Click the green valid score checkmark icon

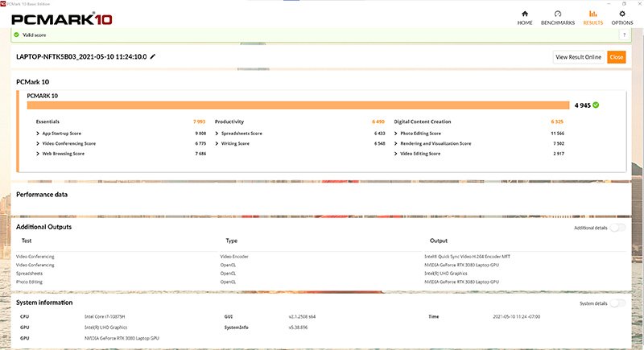tap(16, 35)
